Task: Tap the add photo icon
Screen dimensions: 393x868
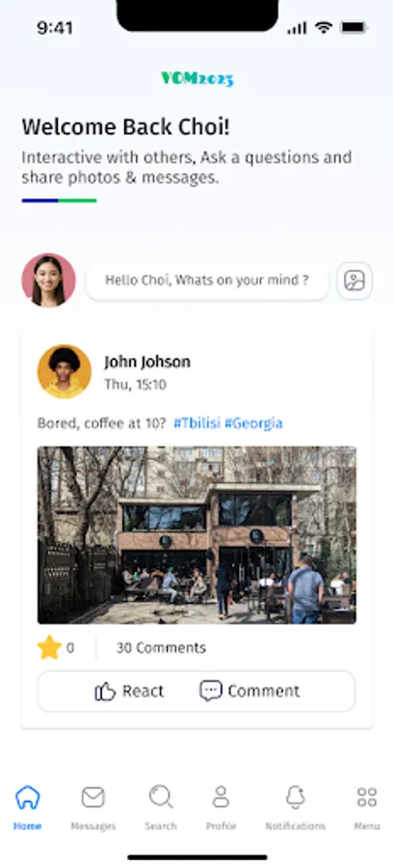Action: pyautogui.click(x=354, y=281)
